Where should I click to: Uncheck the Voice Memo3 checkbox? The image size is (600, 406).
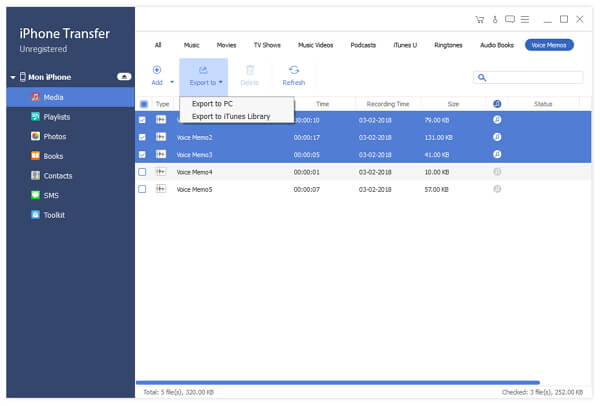click(142, 155)
